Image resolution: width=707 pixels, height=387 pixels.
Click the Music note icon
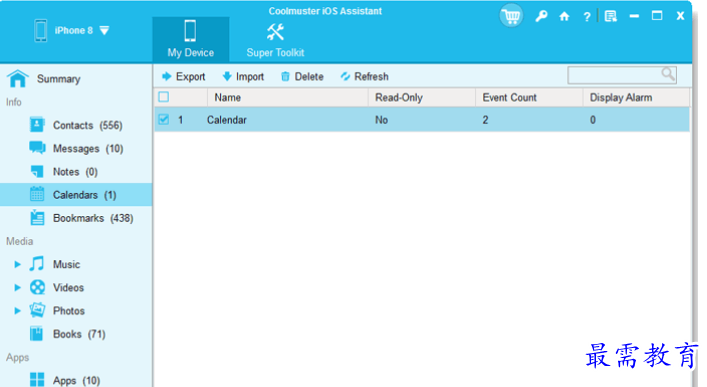coord(37,264)
